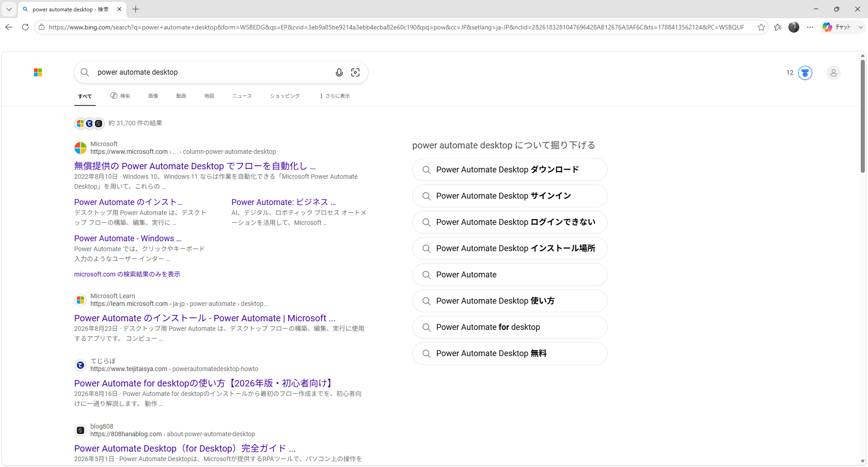Image resolution: width=868 pixels, height=467 pixels.
Task: Click Microsoft favicon on first result
Action: [x=80, y=148]
